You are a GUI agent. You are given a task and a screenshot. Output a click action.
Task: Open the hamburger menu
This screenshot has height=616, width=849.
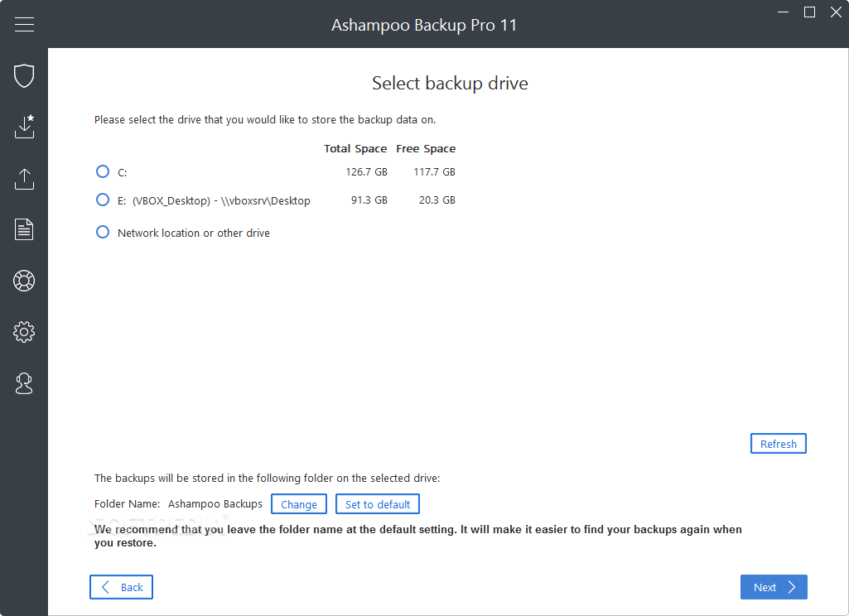[24, 24]
